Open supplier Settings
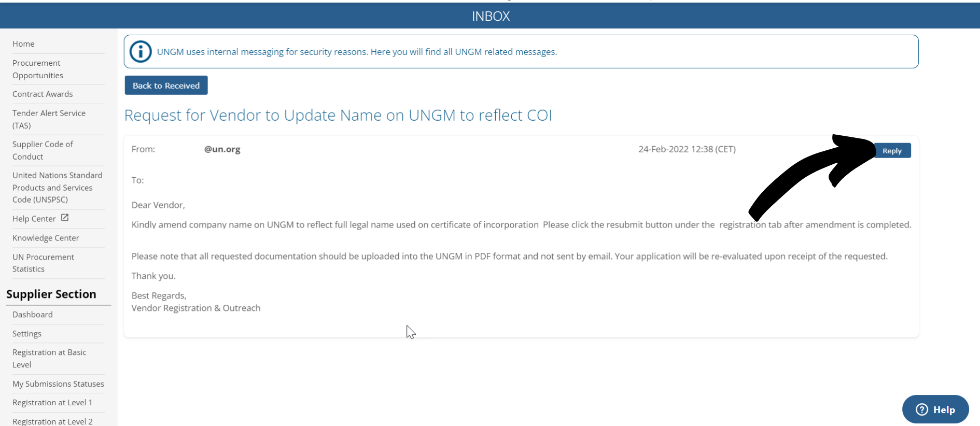The width and height of the screenshot is (980, 426). 27,334
